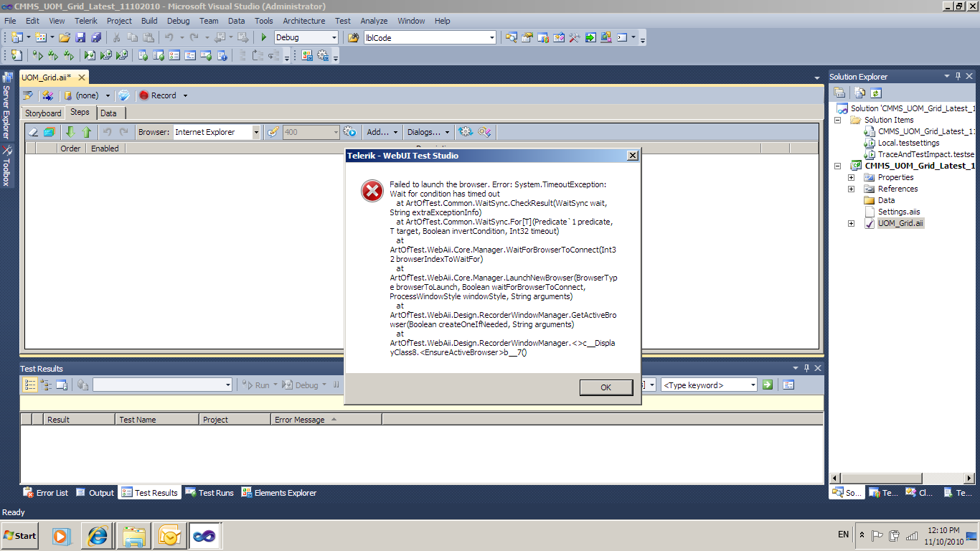Switch to the Test Runs tab

coord(209,493)
